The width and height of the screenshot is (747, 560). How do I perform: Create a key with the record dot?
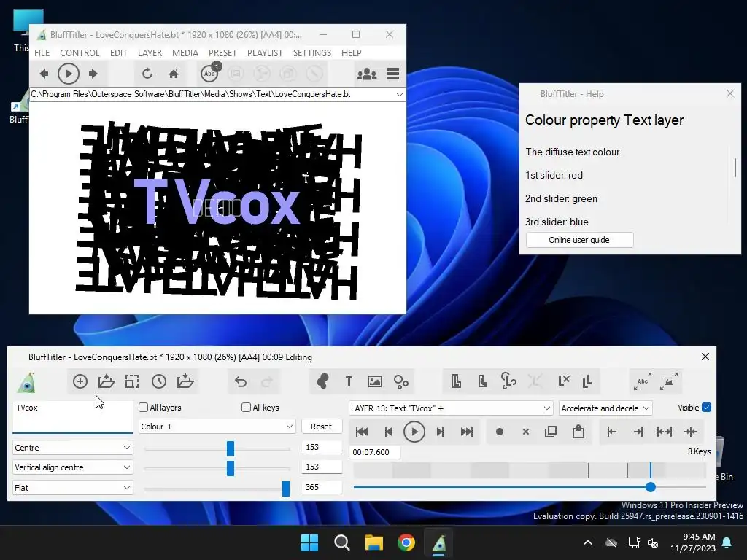(499, 432)
